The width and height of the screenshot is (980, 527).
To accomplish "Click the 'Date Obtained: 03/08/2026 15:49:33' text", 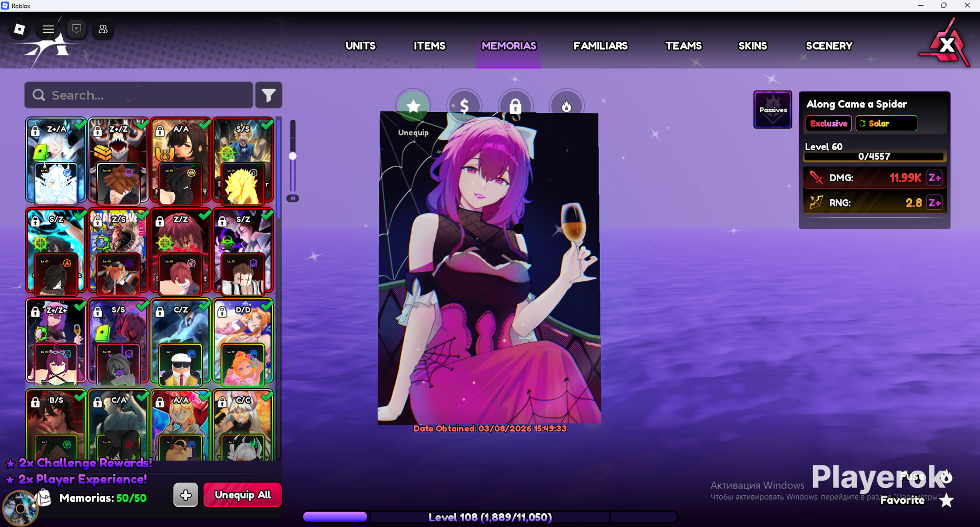I will click(490, 428).
